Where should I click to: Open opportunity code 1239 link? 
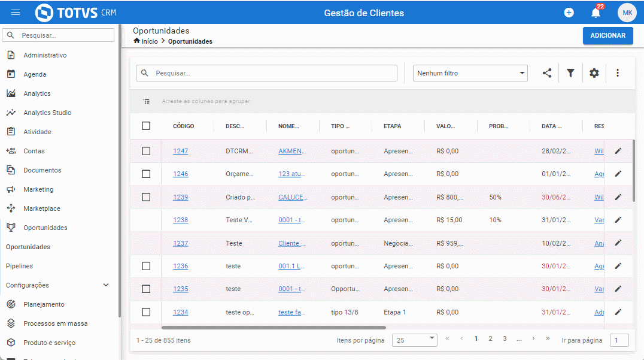click(180, 197)
